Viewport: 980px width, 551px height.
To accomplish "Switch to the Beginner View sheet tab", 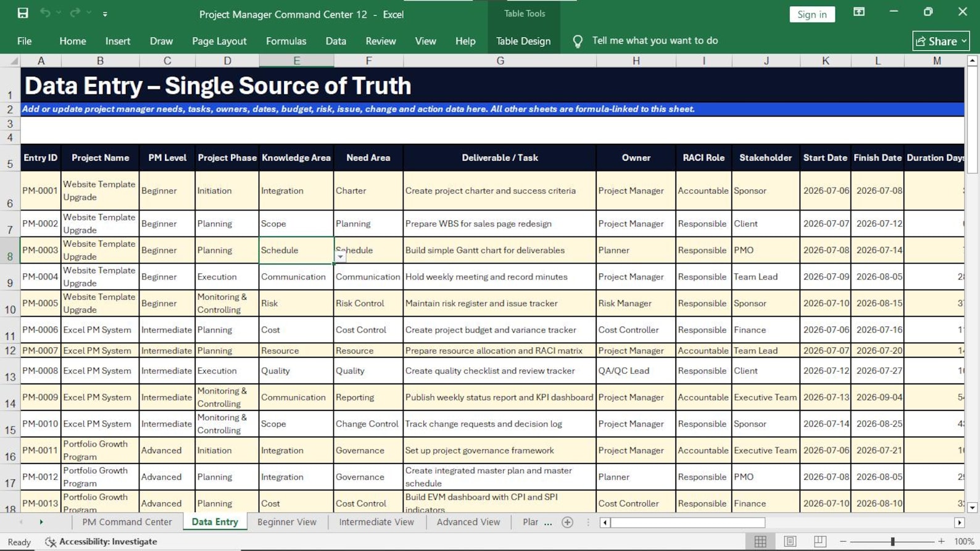I will click(x=287, y=522).
